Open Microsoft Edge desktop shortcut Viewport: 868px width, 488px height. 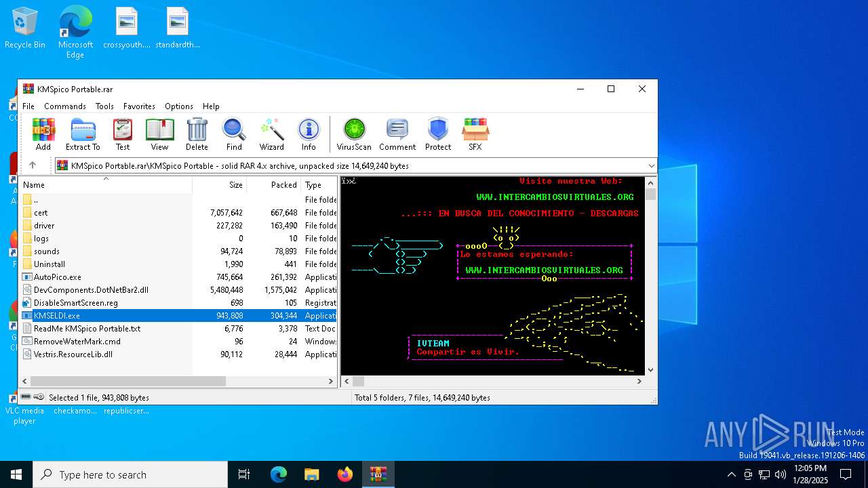75,32
